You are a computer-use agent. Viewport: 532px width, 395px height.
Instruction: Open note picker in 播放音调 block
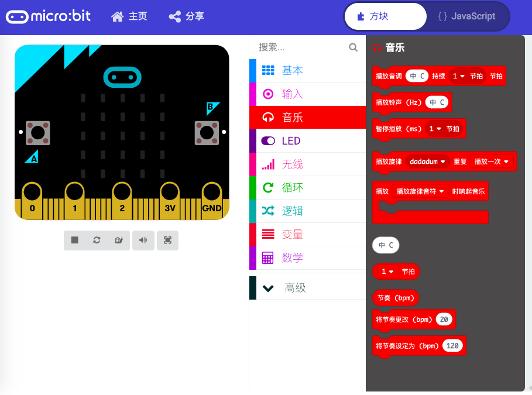click(x=417, y=76)
